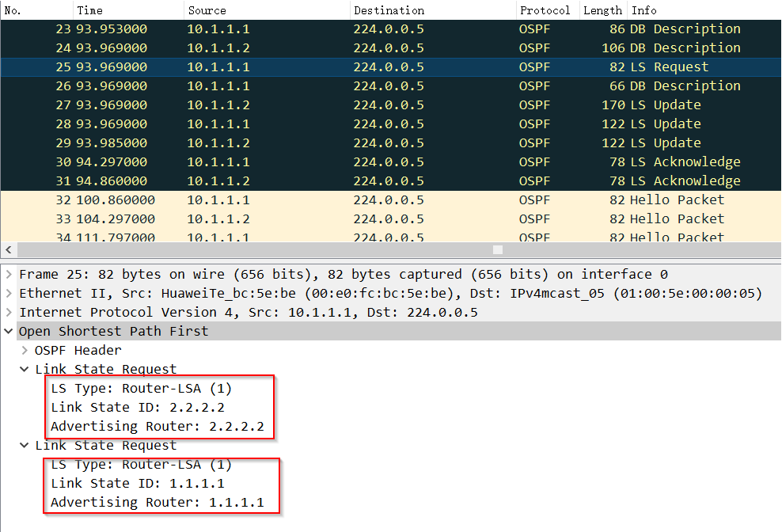Select packet 30 LS Acknowledge row
The height and width of the screenshot is (532, 782).
[390, 161]
